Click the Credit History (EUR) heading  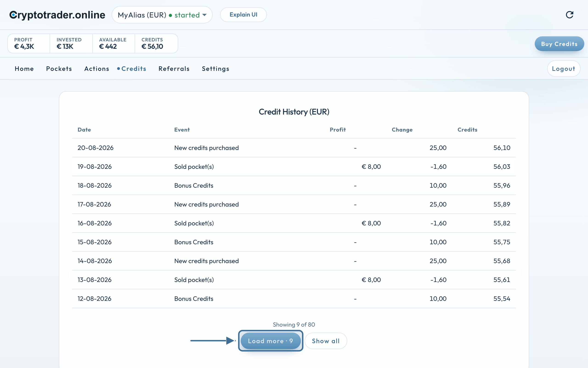coord(294,112)
